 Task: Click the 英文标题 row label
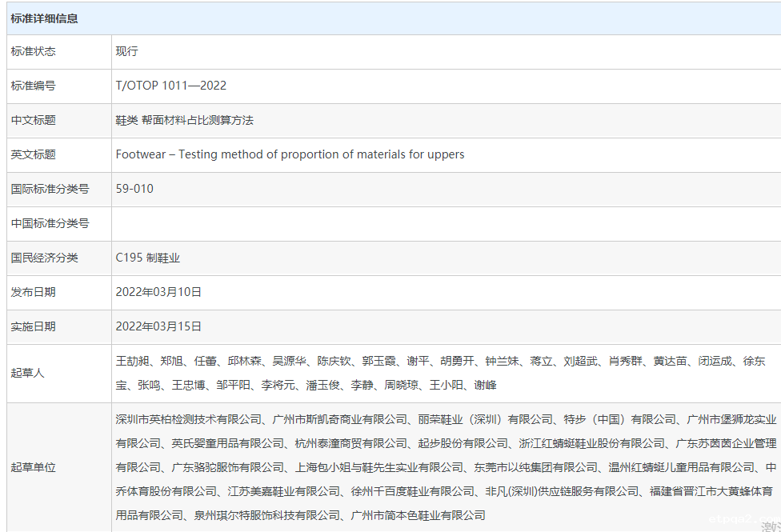[34, 154]
